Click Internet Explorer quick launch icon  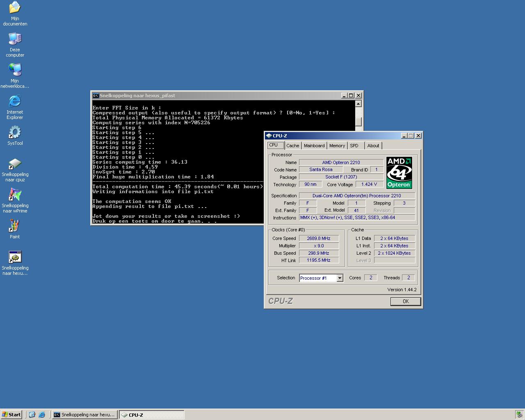pos(41,415)
